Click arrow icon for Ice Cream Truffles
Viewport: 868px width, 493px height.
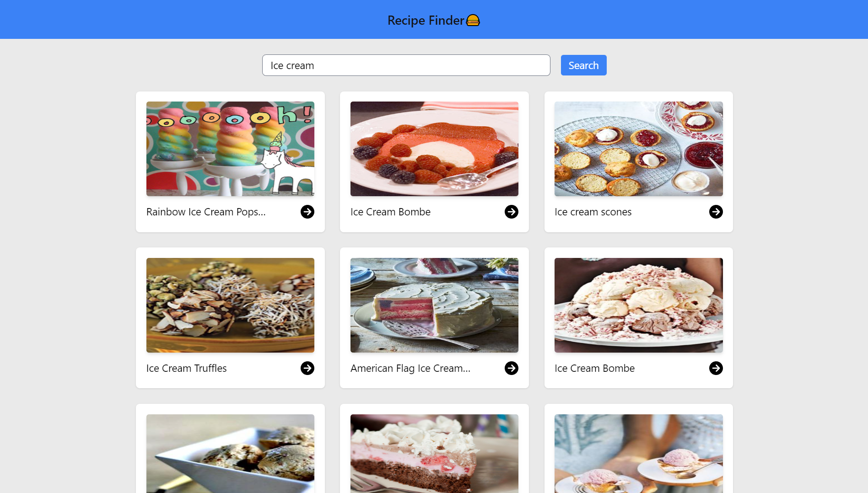(x=307, y=368)
